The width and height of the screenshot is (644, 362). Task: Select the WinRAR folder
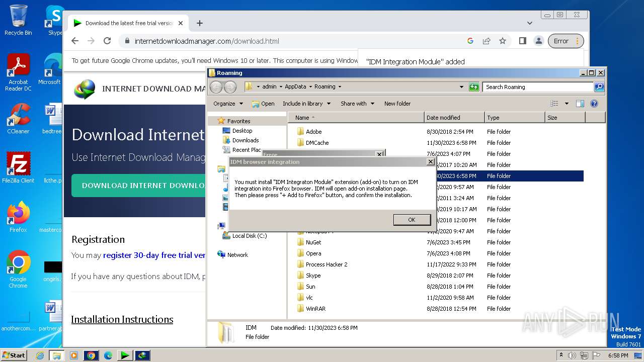pos(315,309)
